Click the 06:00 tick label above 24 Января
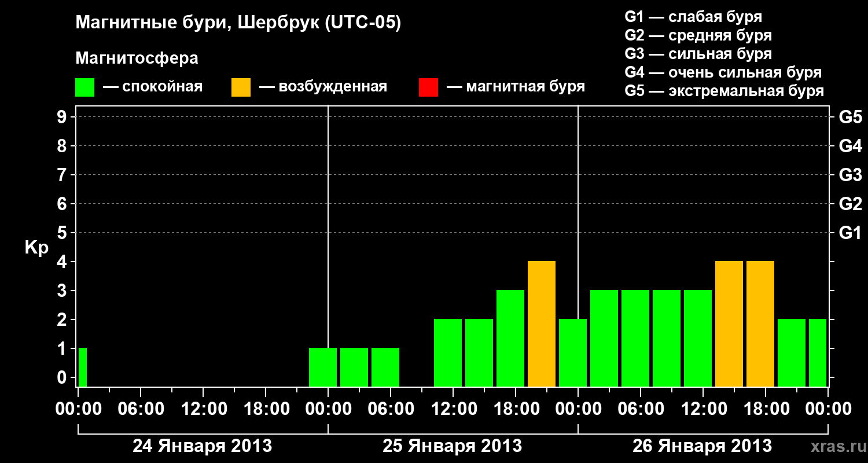Screen dimensions: 868x463 coord(141,409)
